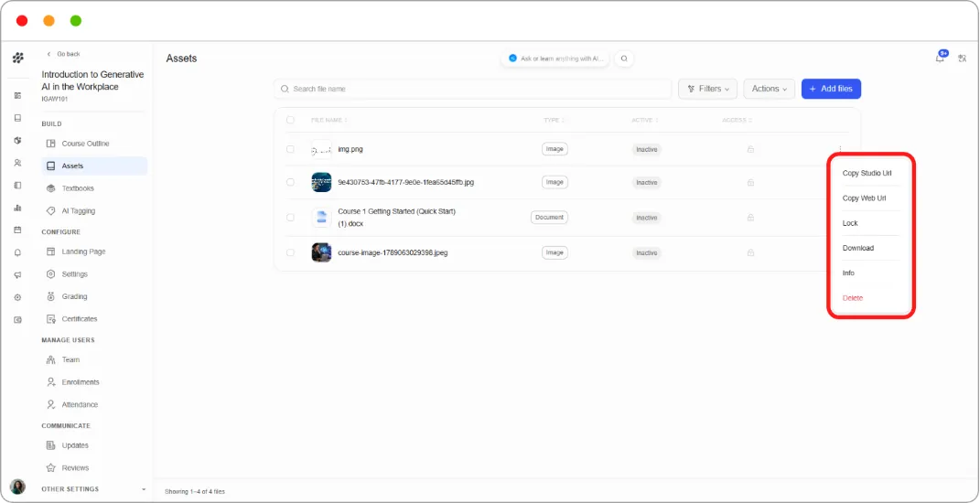
Task: Click the user avatar at bottom left
Action: point(18,487)
